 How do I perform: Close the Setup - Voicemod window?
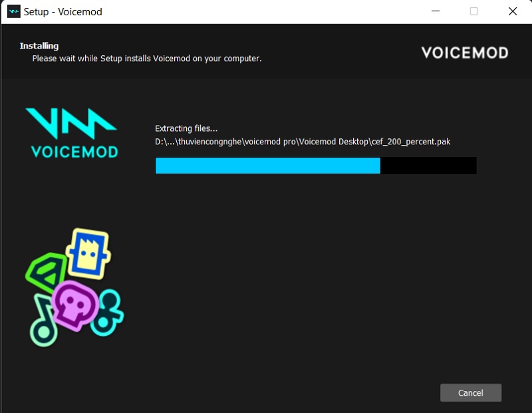[512, 11]
